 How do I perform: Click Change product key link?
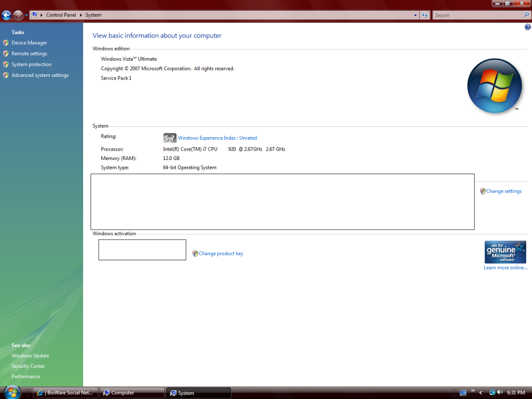coord(220,254)
